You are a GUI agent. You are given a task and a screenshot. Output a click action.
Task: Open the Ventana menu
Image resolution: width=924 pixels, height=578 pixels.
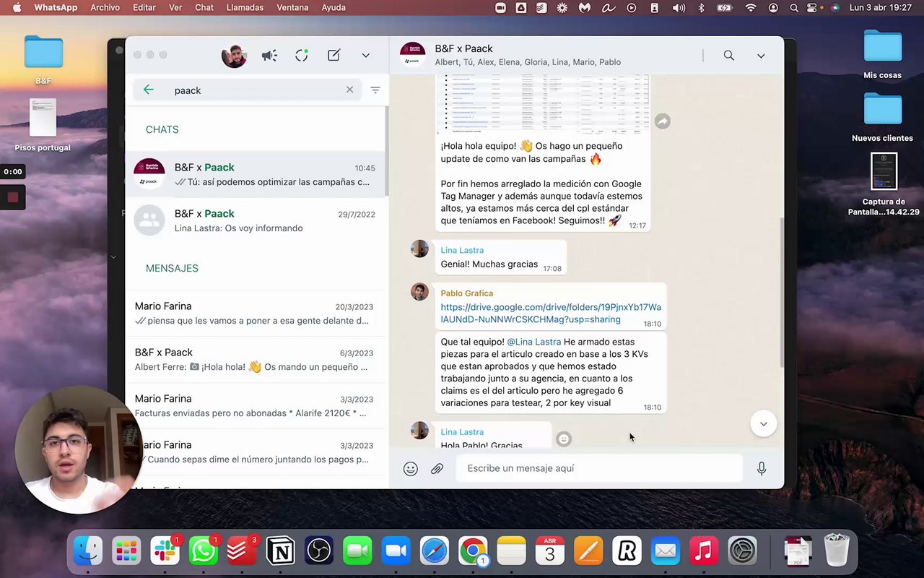click(x=292, y=7)
